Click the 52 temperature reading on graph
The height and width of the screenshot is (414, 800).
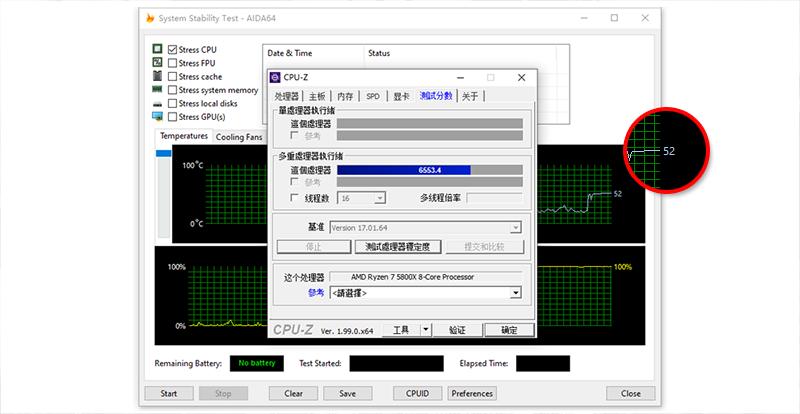618,194
